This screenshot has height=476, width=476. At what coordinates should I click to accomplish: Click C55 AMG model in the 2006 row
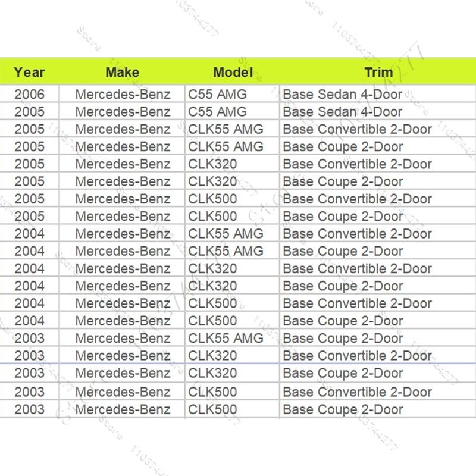217,94
